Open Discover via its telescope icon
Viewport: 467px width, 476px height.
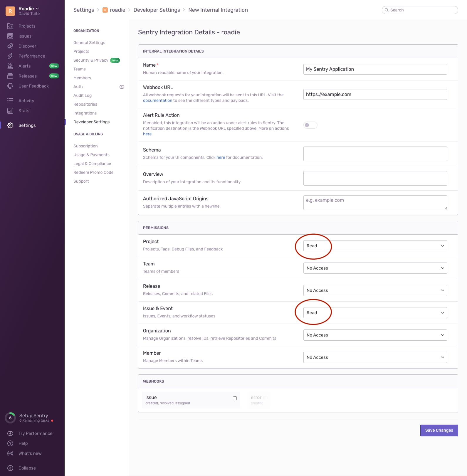point(10,46)
